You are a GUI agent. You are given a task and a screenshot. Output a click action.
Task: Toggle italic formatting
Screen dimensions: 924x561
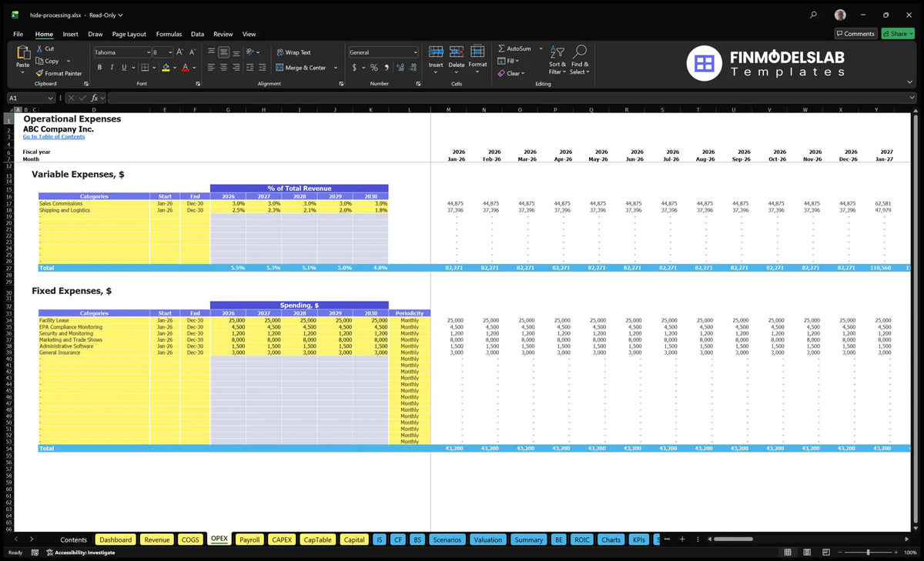click(x=112, y=68)
